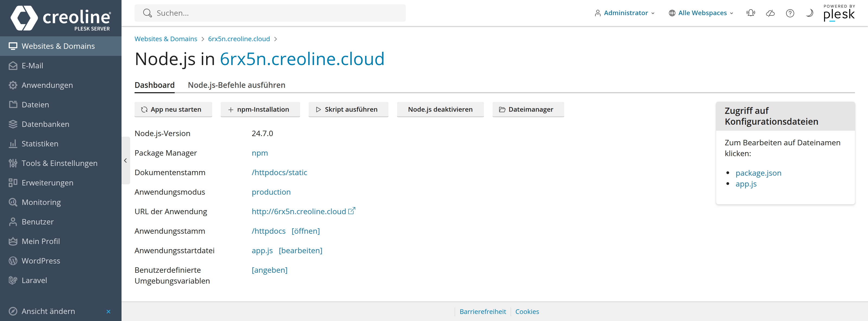Change application mode via production link

pos(271,192)
